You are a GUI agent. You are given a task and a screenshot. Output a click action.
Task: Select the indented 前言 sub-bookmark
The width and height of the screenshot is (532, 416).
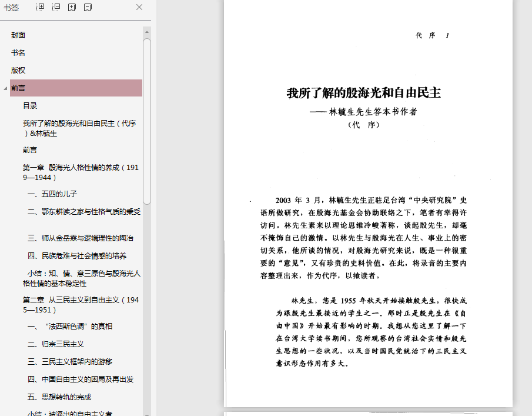[30, 150]
